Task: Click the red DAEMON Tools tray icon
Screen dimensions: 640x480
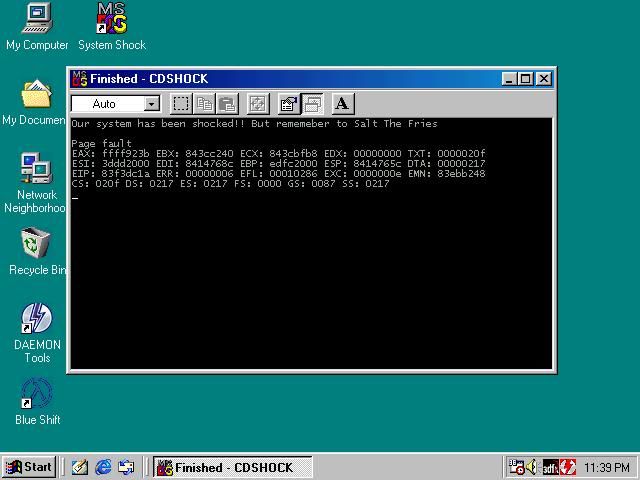Action: (x=568, y=467)
